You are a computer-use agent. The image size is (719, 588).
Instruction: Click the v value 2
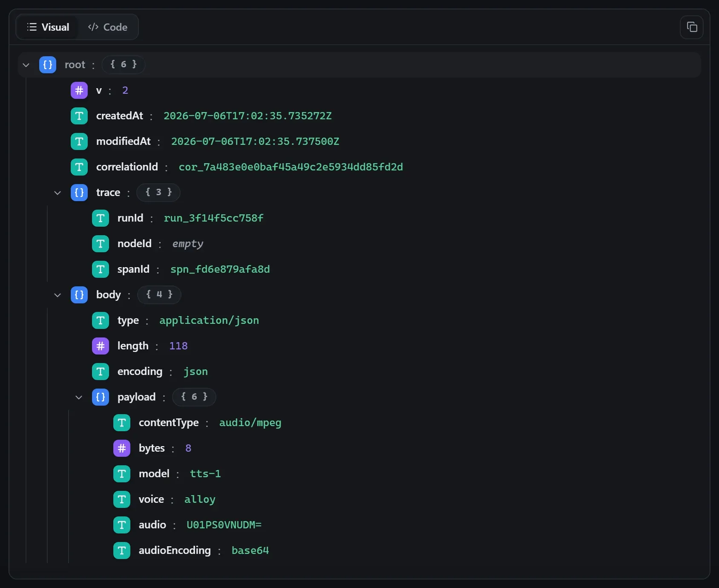click(125, 90)
